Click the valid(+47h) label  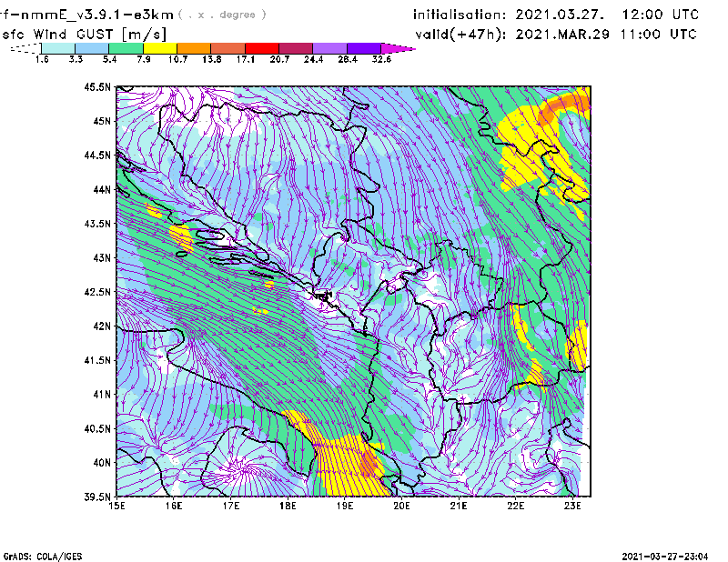(x=460, y=35)
